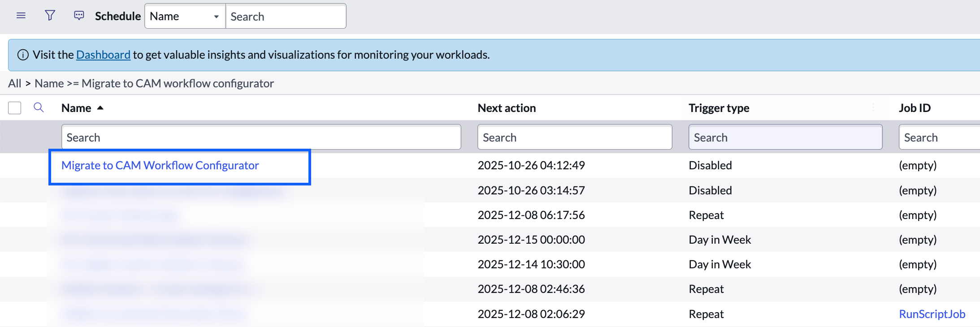Open the Dashboard link in banner
The height and width of the screenshot is (327, 980).
[x=103, y=55]
